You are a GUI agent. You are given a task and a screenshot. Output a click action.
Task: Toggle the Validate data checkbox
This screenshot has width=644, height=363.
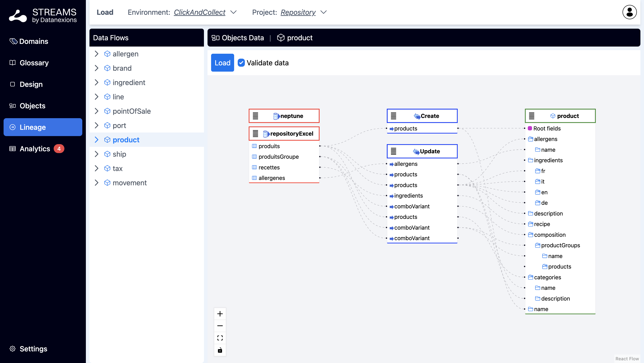click(x=241, y=63)
